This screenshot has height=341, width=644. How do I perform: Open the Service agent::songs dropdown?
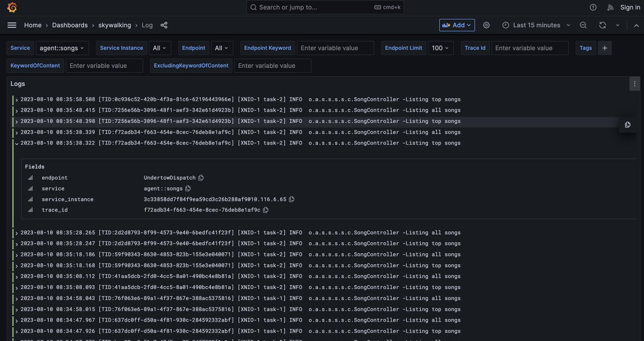pyautogui.click(x=62, y=48)
